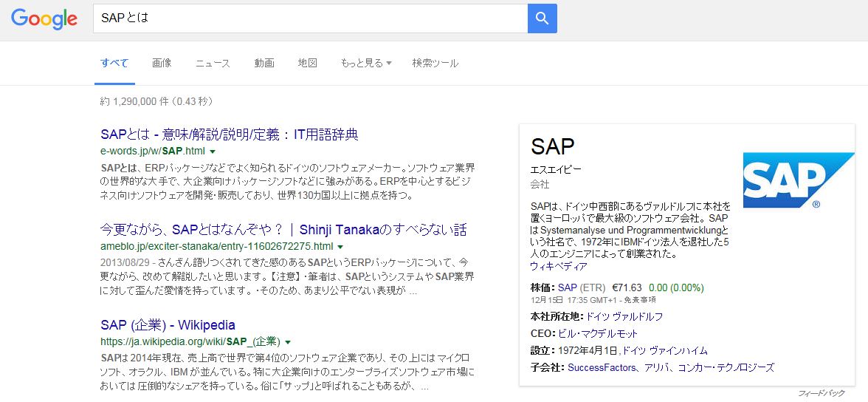Switch to the ニュース tab
The width and height of the screenshot is (868, 402).
pos(213,64)
